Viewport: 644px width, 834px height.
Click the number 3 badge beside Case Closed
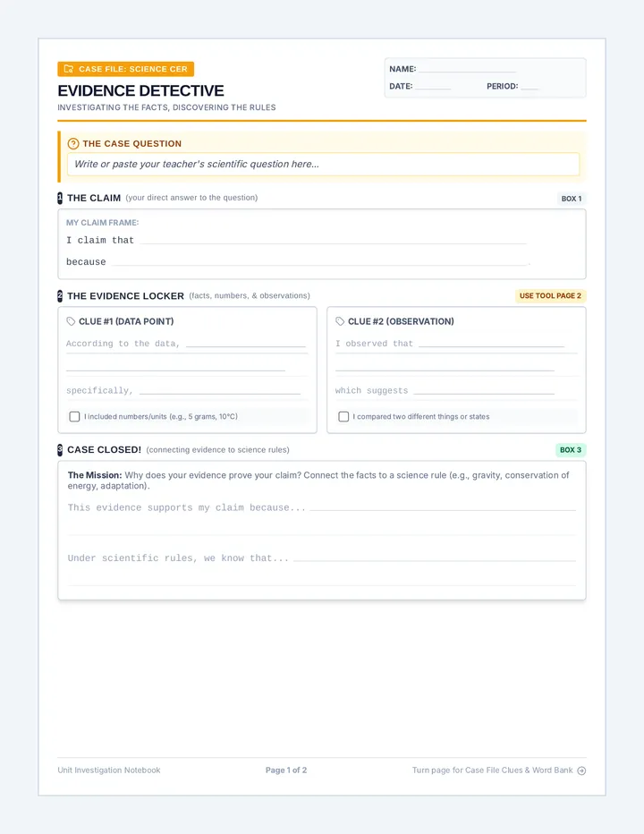pyautogui.click(x=60, y=450)
